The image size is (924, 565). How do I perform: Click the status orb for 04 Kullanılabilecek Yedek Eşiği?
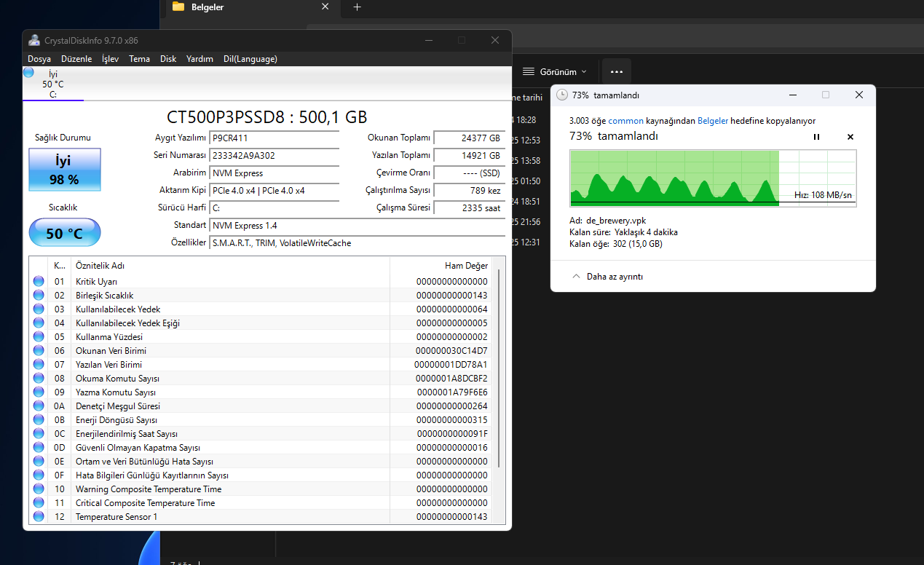click(x=39, y=323)
